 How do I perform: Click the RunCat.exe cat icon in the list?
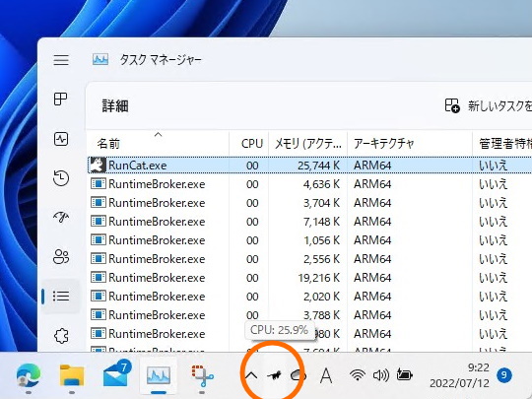click(99, 166)
